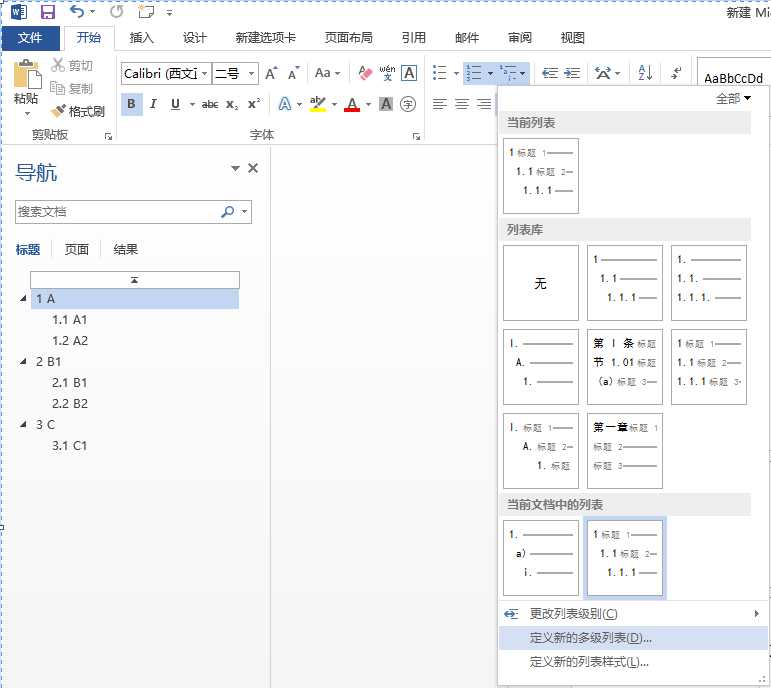
Task: Switch to the 插入 (Insert) tab
Action: pos(142,38)
